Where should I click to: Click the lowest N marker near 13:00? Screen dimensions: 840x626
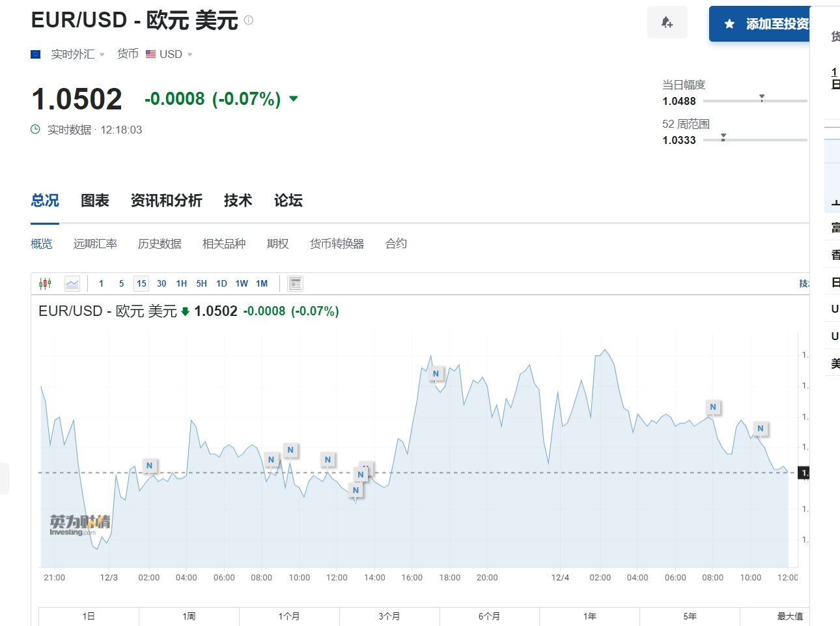click(356, 491)
